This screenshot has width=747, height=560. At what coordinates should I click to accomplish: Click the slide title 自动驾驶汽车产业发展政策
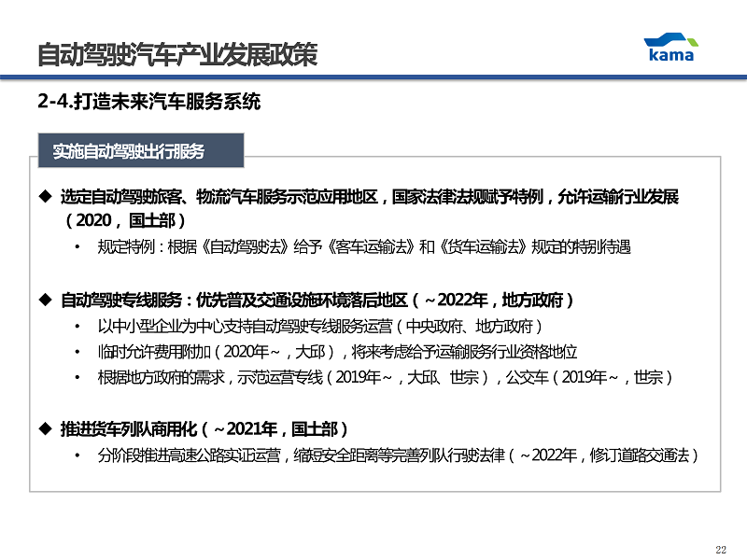177,55
